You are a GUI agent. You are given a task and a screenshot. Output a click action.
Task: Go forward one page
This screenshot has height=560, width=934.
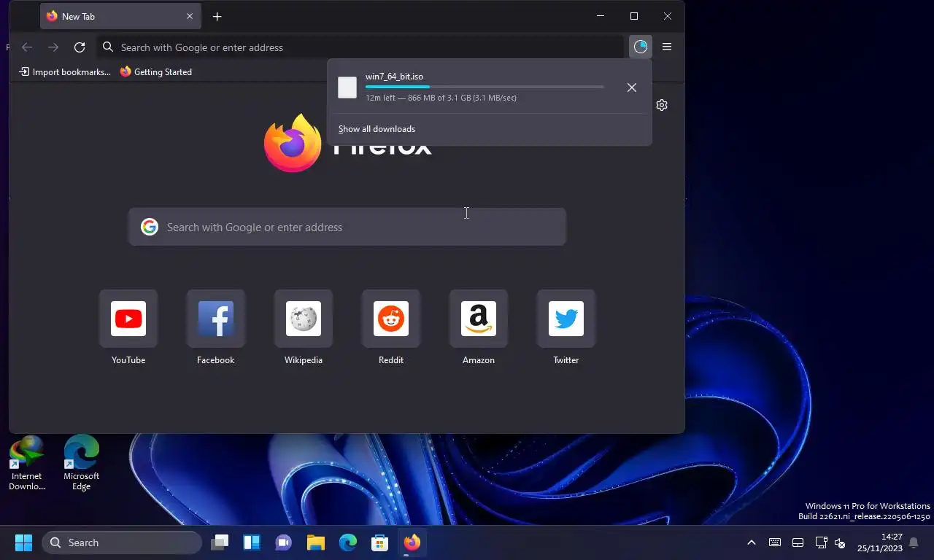click(53, 47)
